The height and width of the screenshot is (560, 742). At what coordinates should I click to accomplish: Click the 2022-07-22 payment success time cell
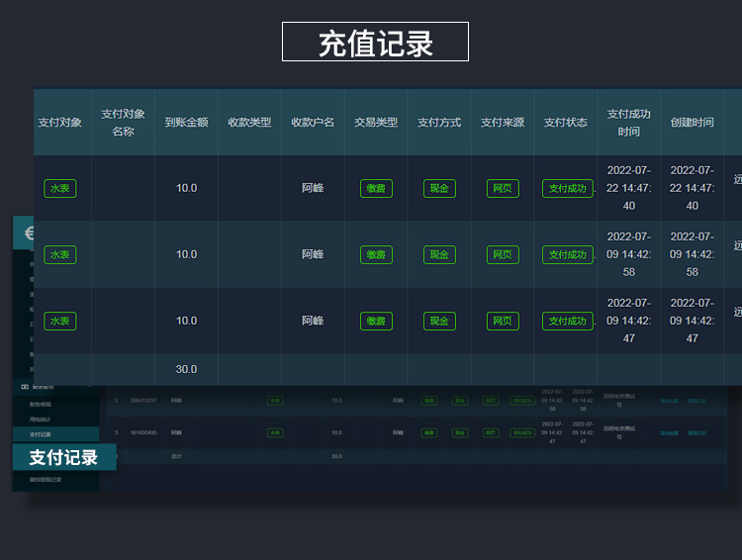pos(629,188)
